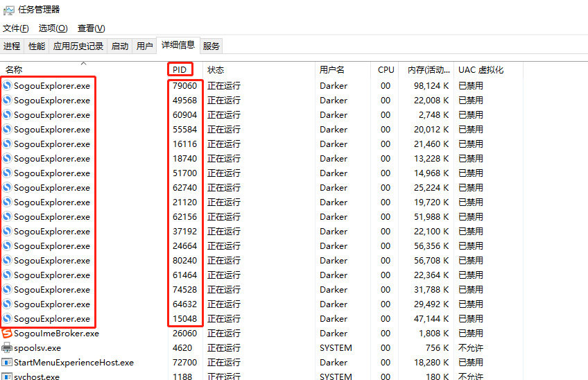Screen dimensions: 588x380
Task: Click memory value 2,748 K
Action: coord(433,115)
